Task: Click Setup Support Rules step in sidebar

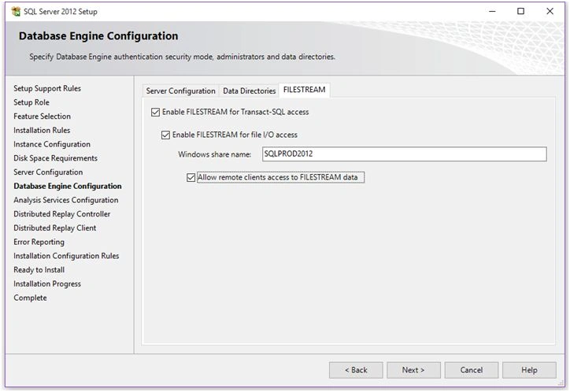Action: tap(47, 89)
